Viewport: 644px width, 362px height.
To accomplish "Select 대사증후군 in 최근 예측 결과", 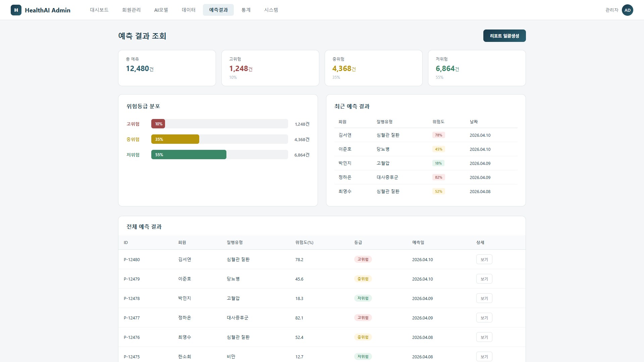I will click(x=387, y=177).
